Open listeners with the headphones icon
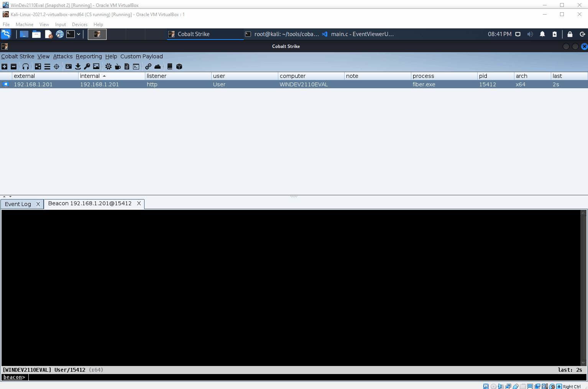 tap(26, 66)
